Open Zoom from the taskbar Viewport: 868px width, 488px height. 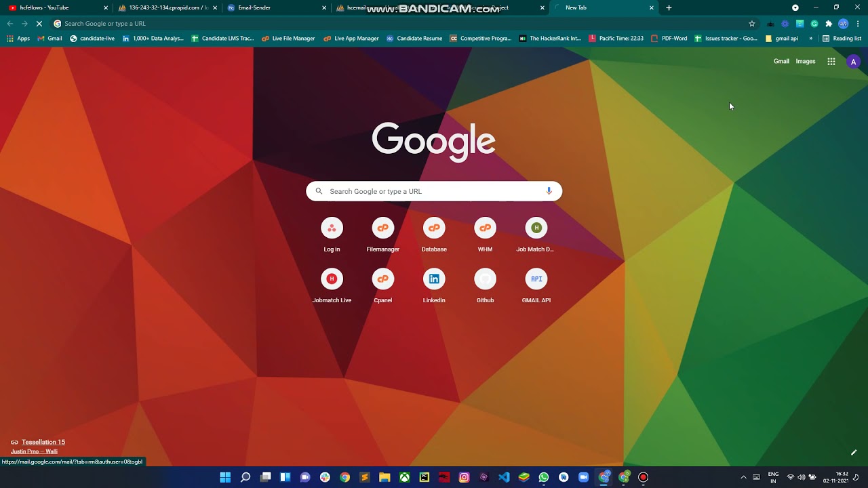tap(583, 477)
